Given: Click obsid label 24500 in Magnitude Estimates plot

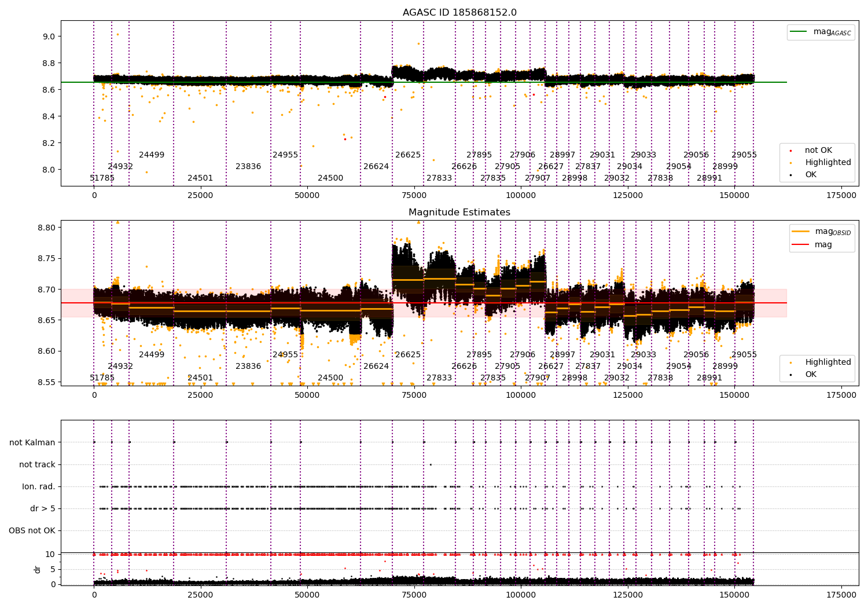Looking at the screenshot, I should coord(330,378).
